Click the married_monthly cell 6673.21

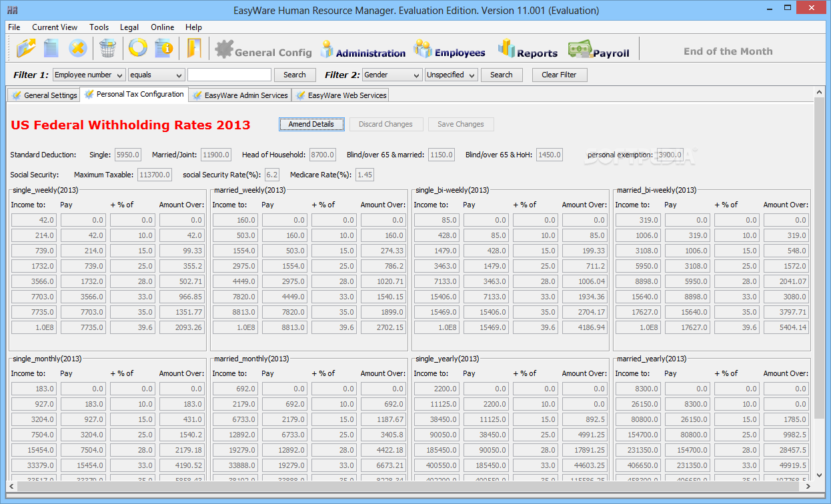point(383,465)
